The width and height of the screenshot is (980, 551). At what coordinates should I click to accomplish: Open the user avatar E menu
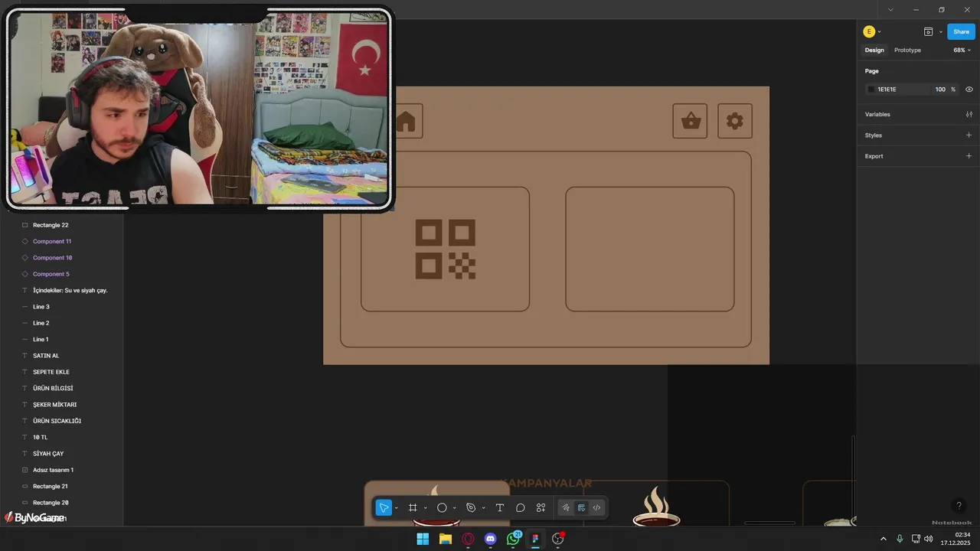click(x=869, y=31)
